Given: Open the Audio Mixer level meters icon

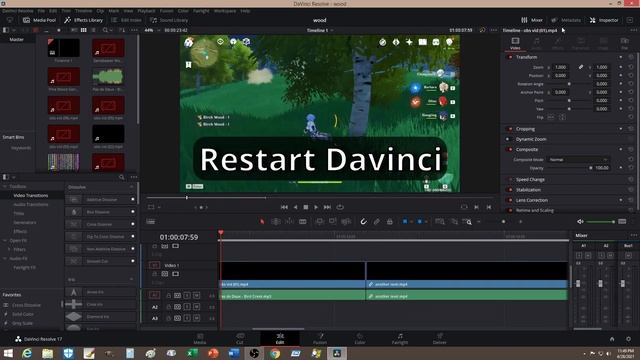Looking at the screenshot, I should (x=622, y=222).
